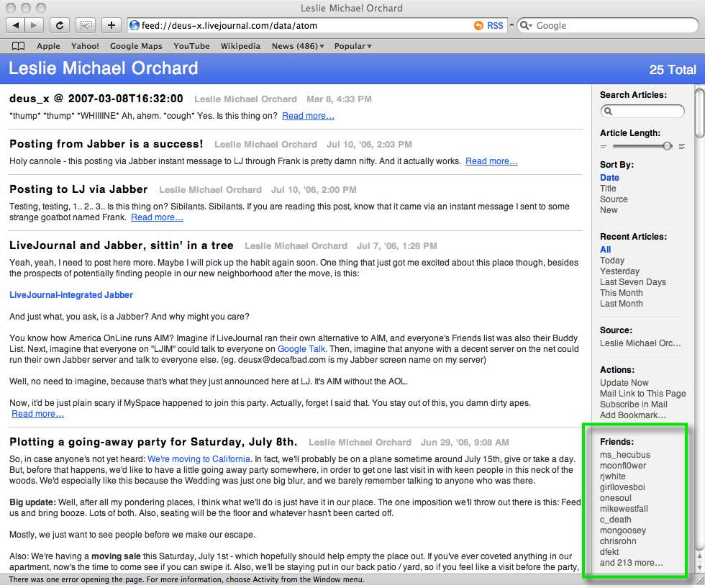Open Web Clip scissors toolbar icon
The width and height of the screenshot is (705, 588).
(x=86, y=26)
